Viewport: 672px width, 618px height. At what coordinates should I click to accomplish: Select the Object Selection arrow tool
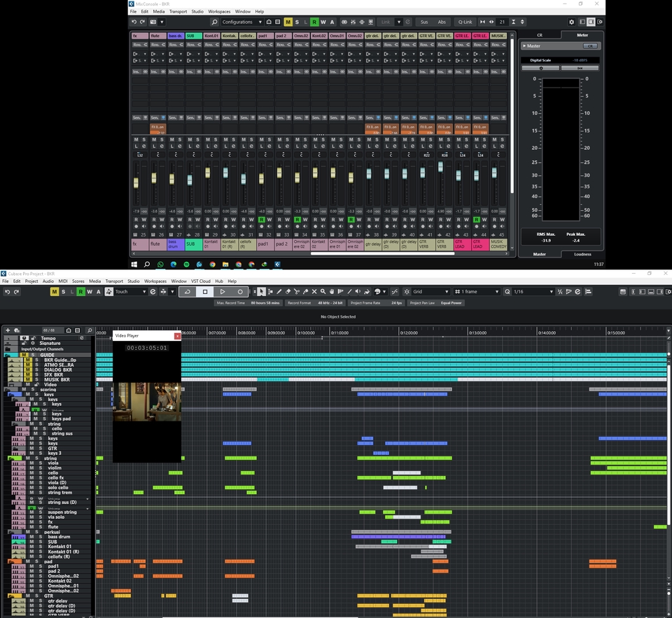[x=261, y=292]
